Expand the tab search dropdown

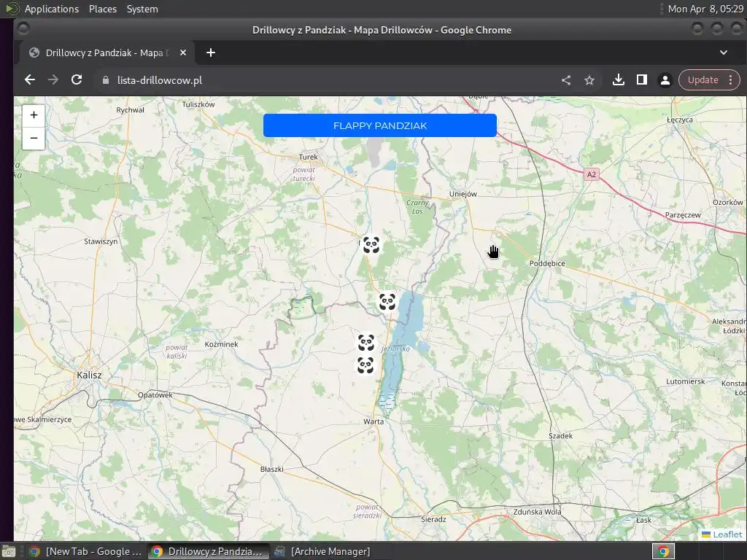[x=723, y=52]
